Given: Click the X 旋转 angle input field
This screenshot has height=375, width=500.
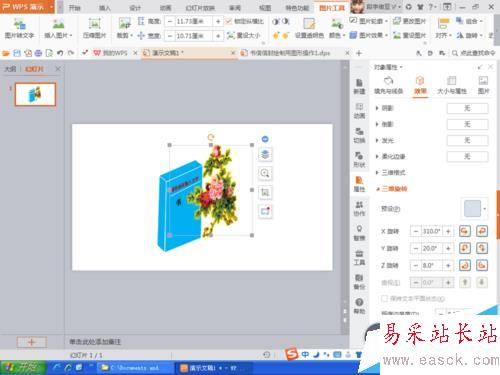Looking at the screenshot, I should coord(432,231).
